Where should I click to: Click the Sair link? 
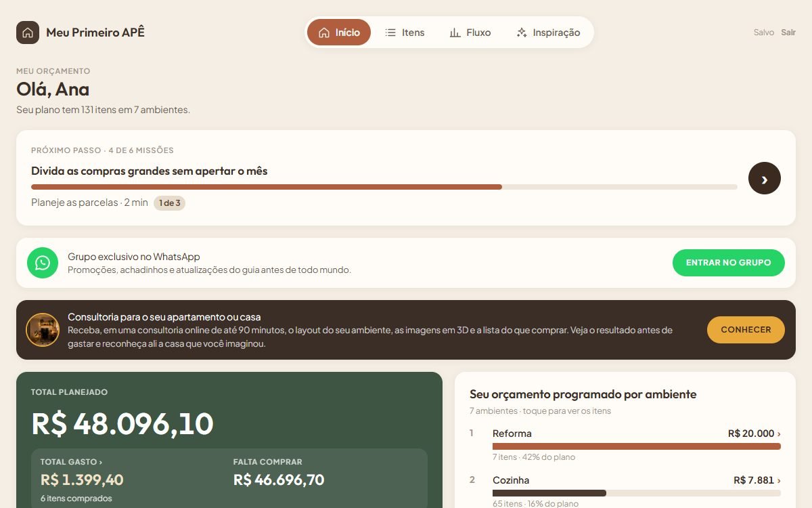coord(788,33)
